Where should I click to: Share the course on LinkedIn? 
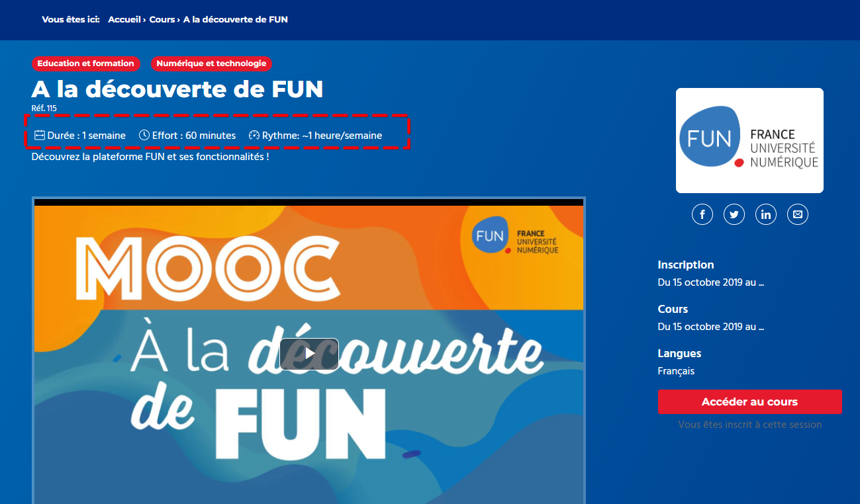pyautogui.click(x=766, y=214)
